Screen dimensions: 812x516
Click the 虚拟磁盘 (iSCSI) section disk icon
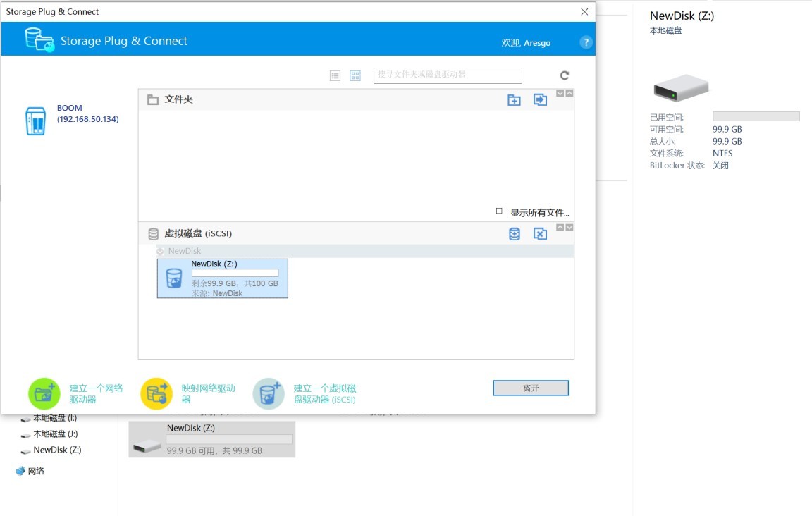[153, 234]
